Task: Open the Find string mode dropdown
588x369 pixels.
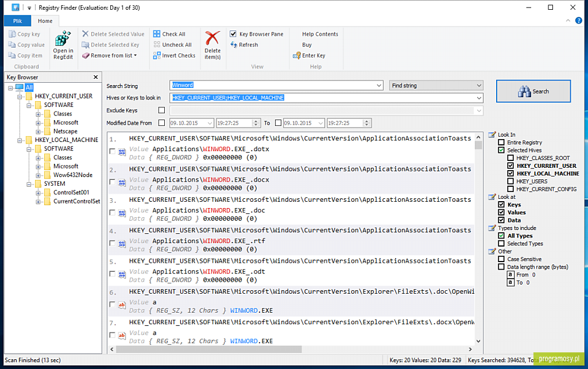Action: click(x=436, y=86)
